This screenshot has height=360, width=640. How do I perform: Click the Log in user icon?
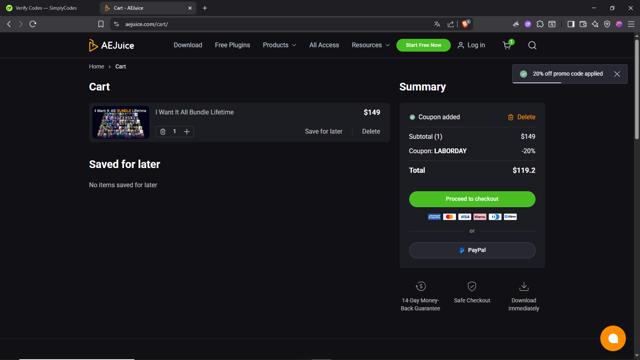coord(461,45)
